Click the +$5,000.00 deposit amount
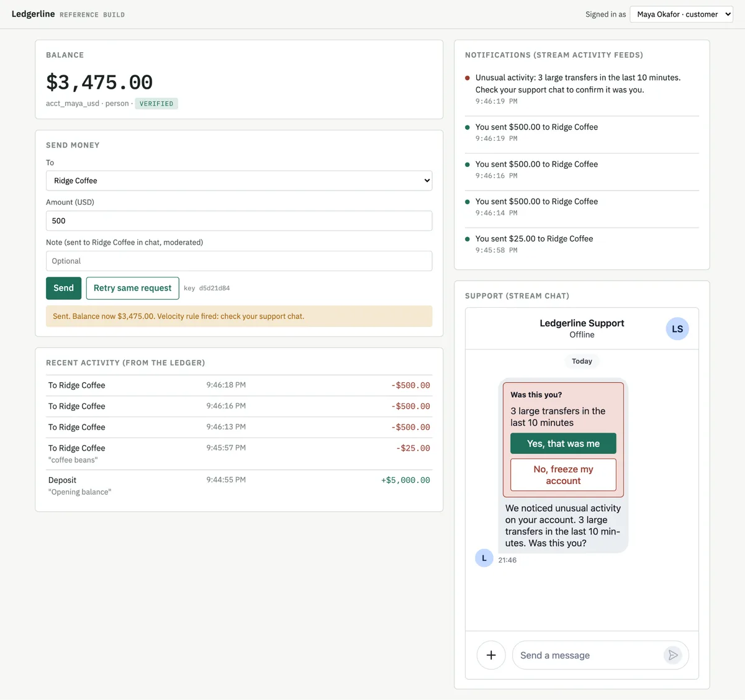 pos(405,480)
